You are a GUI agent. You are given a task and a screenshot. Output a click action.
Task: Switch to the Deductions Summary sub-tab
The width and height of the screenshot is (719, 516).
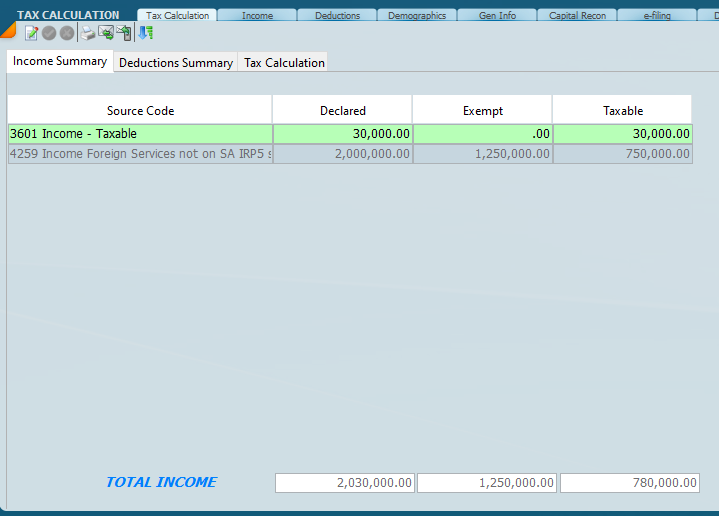tap(176, 63)
